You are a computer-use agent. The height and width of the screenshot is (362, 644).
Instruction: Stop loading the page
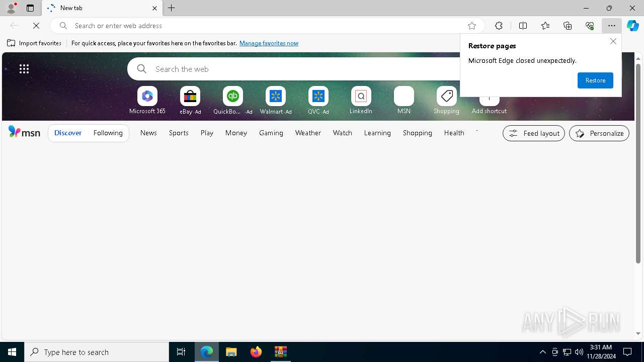tap(36, 26)
